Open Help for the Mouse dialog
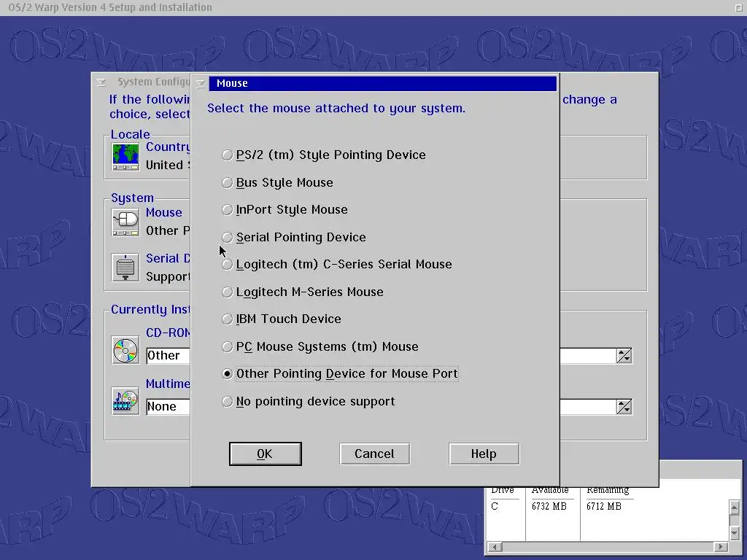 484,454
